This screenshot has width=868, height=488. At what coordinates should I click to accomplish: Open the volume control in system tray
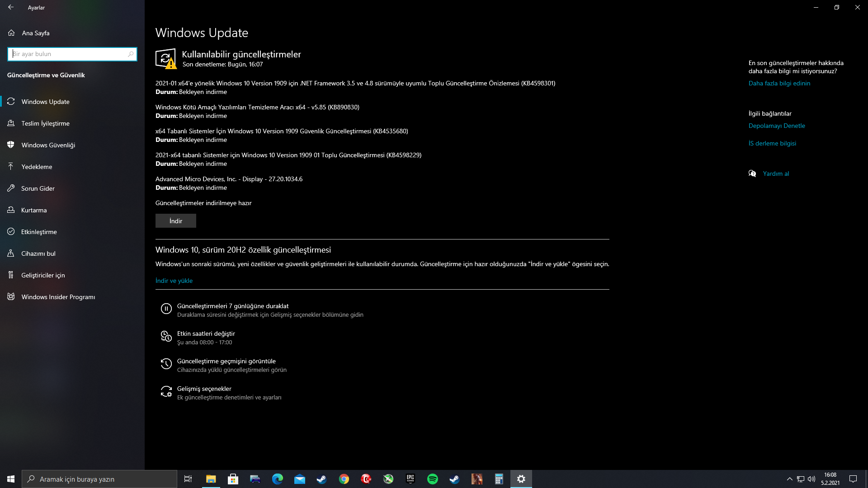tap(811, 479)
